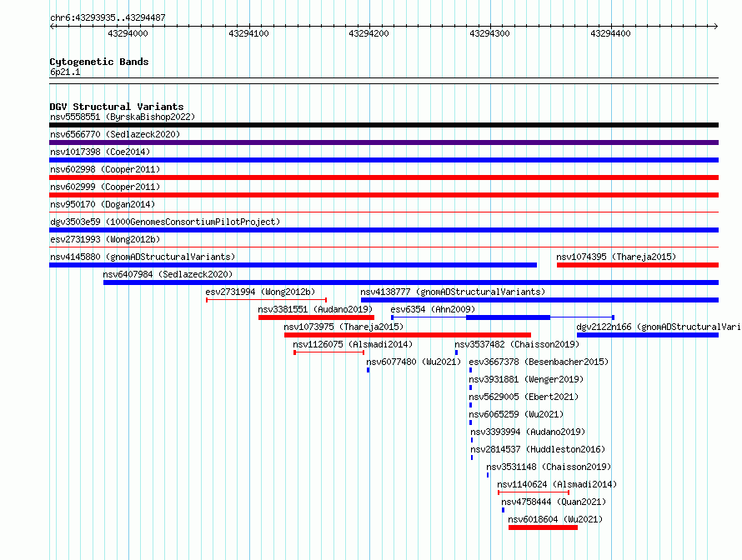742x560 pixels.
Task: Open nsv6077480 (Wu2021) label
Action: pos(414,362)
